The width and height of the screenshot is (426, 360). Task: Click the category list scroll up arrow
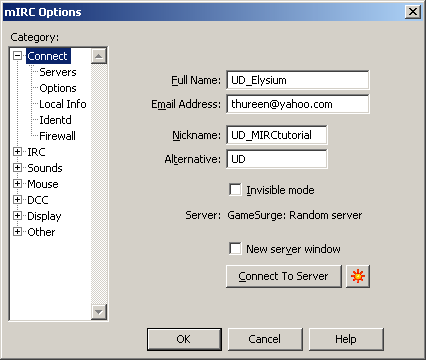[x=99, y=56]
